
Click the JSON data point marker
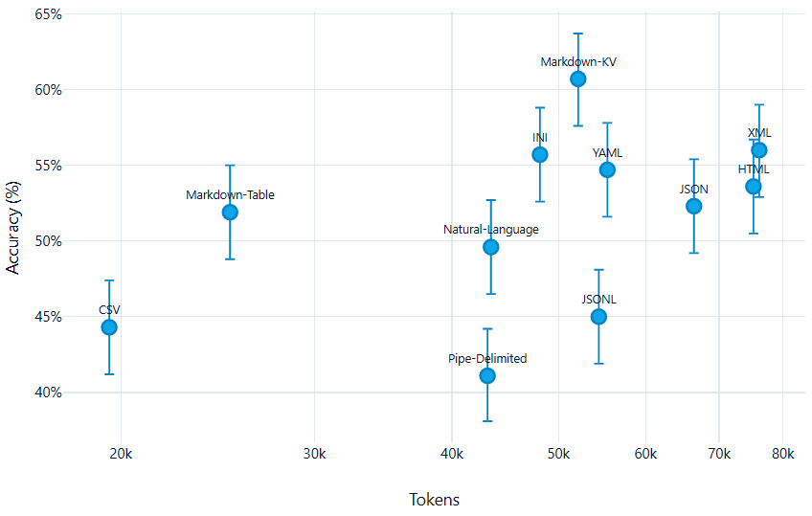click(694, 206)
